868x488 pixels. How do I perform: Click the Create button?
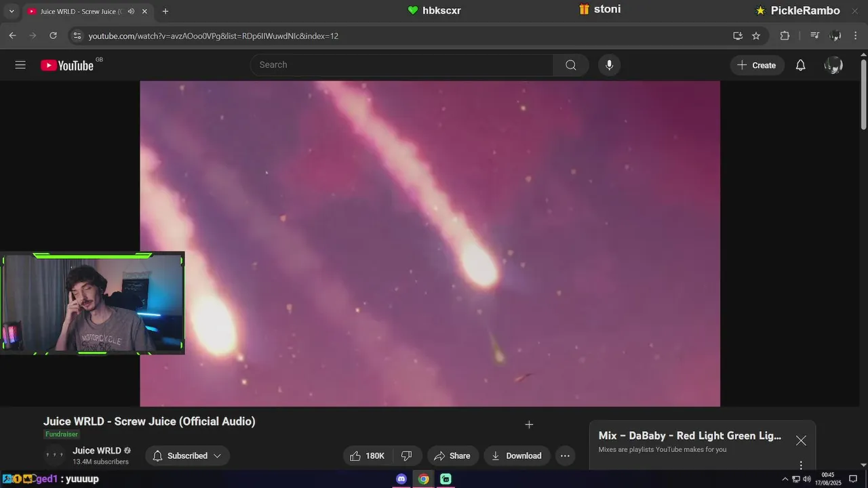757,65
